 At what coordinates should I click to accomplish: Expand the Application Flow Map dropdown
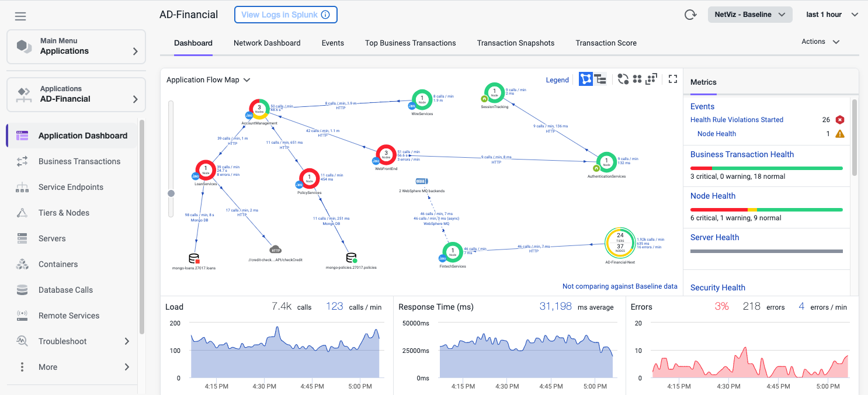click(209, 79)
